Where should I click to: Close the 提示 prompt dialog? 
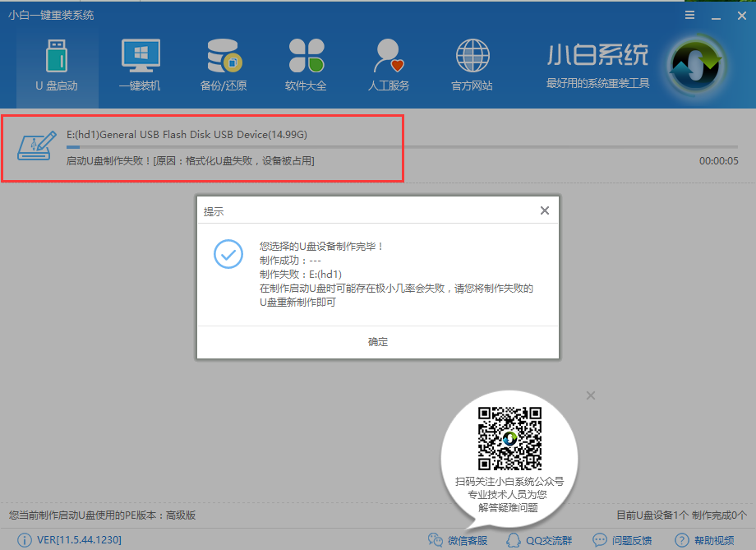click(544, 210)
